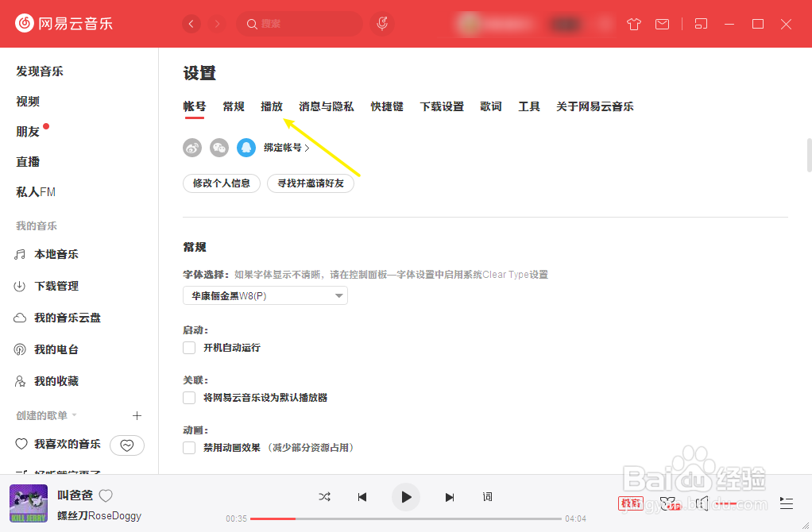The width and height of the screenshot is (812, 532).
Task: Skip to previous track
Action: coord(362,497)
